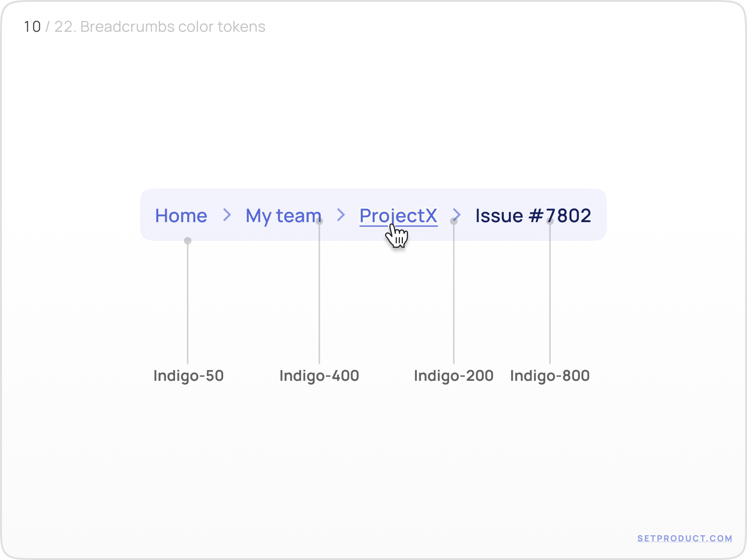Select the Indigo-50 token label
The height and width of the screenshot is (560, 747).
tap(189, 376)
